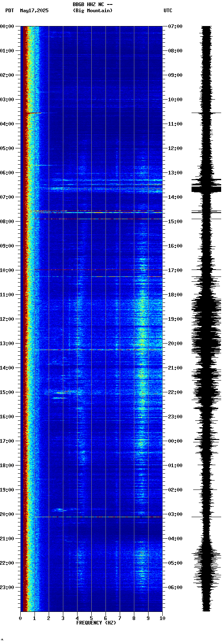Click the PDT time label '00:00'
The width and height of the screenshot is (224, 644).
coord(7,26)
